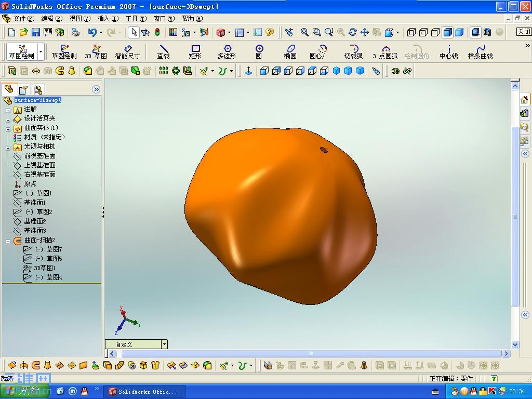Click the Undo arrow icon
532x399 pixels.
92,32
